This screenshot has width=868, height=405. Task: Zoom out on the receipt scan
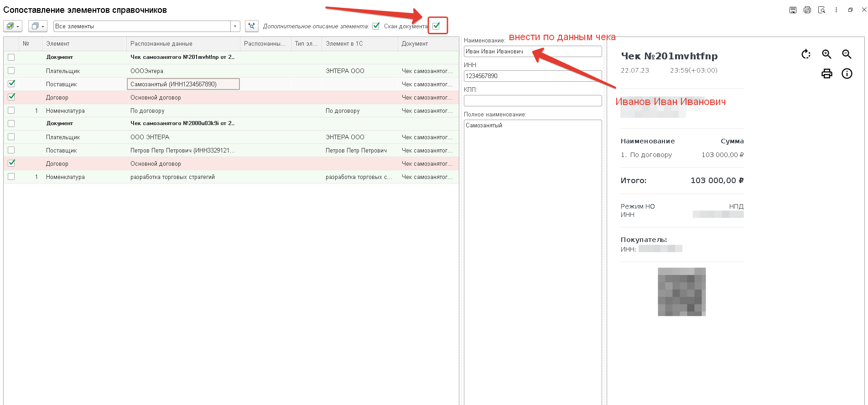(847, 54)
